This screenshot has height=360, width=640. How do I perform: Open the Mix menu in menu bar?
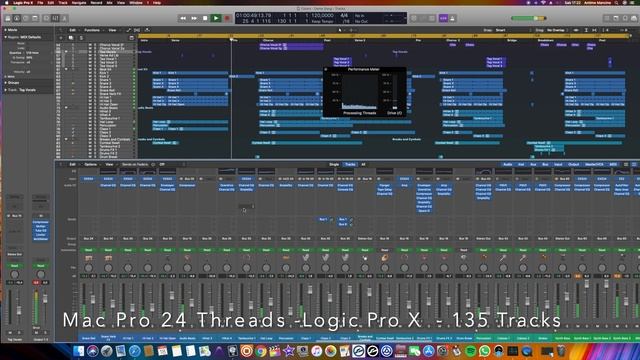[109, 2]
